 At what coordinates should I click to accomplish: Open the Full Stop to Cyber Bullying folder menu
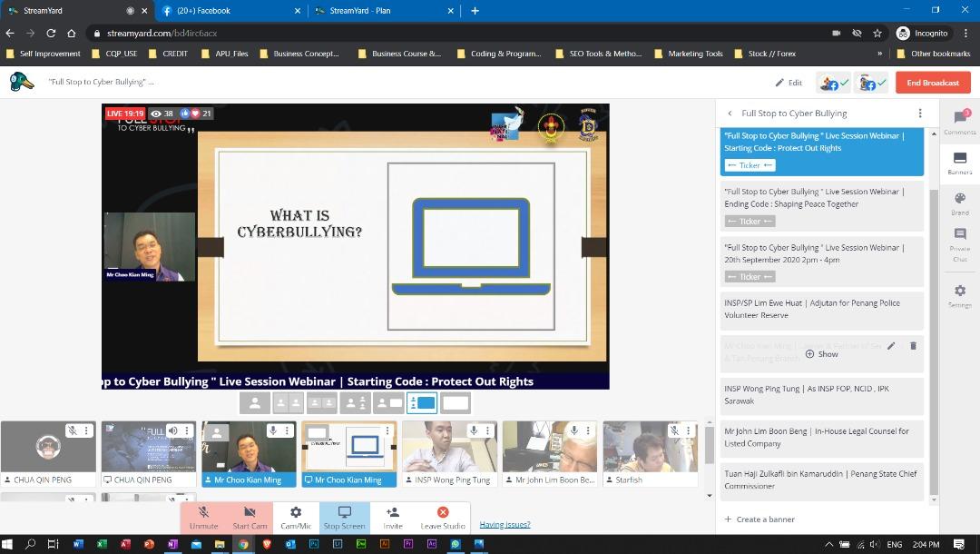pos(919,114)
